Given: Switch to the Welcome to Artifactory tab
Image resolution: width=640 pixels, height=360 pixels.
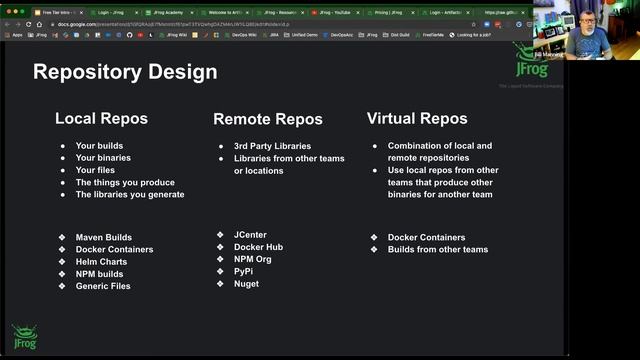Looking at the screenshot, I should [224, 13].
